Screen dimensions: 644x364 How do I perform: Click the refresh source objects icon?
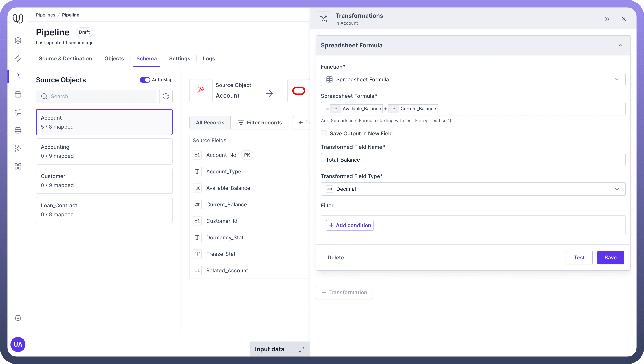point(166,96)
